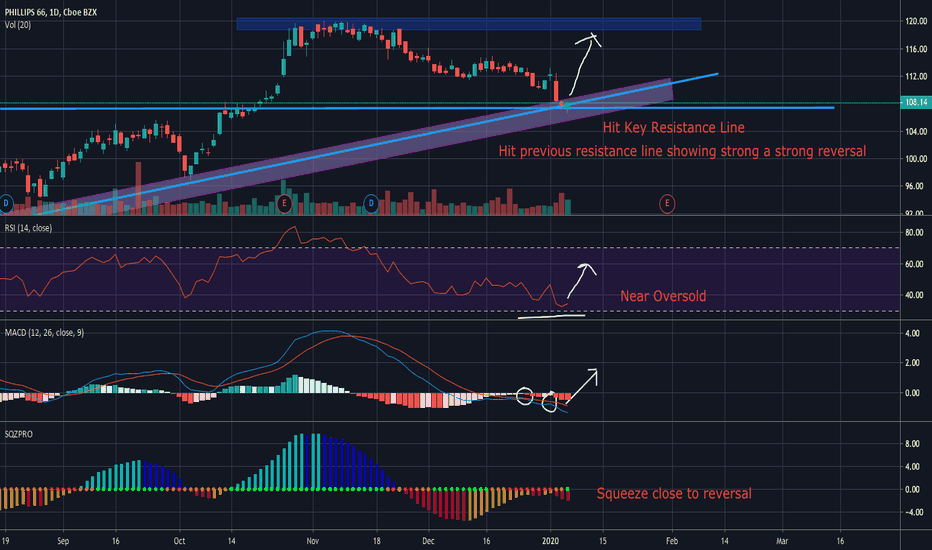Select the 'Squeeze close to reversal' annotation
The image size is (932, 550).
click(x=674, y=494)
